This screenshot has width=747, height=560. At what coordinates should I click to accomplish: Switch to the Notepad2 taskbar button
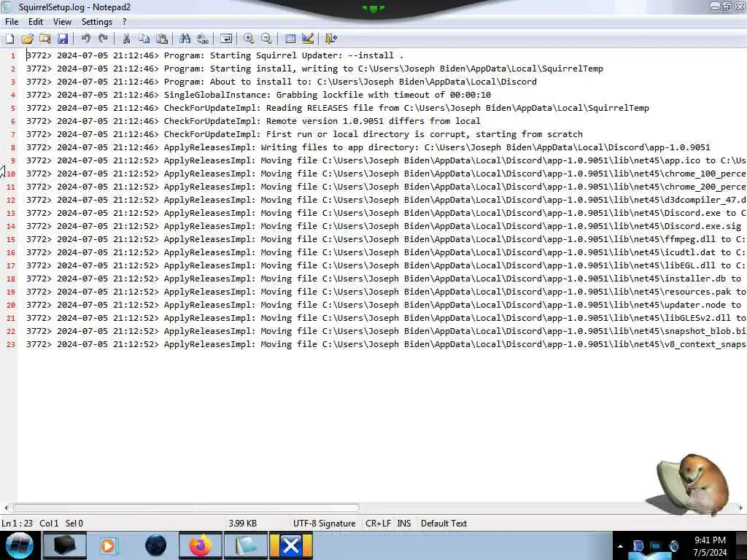coord(246,545)
